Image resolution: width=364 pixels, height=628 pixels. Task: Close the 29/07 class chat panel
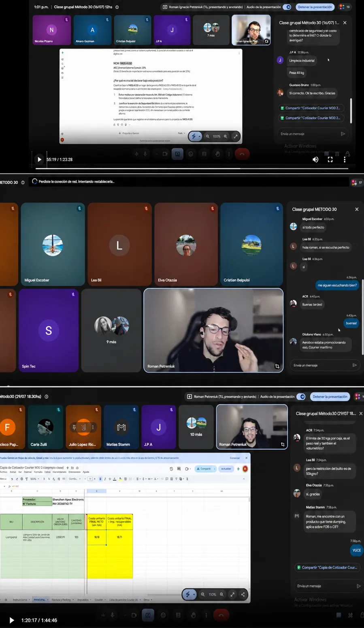[x=361, y=413]
